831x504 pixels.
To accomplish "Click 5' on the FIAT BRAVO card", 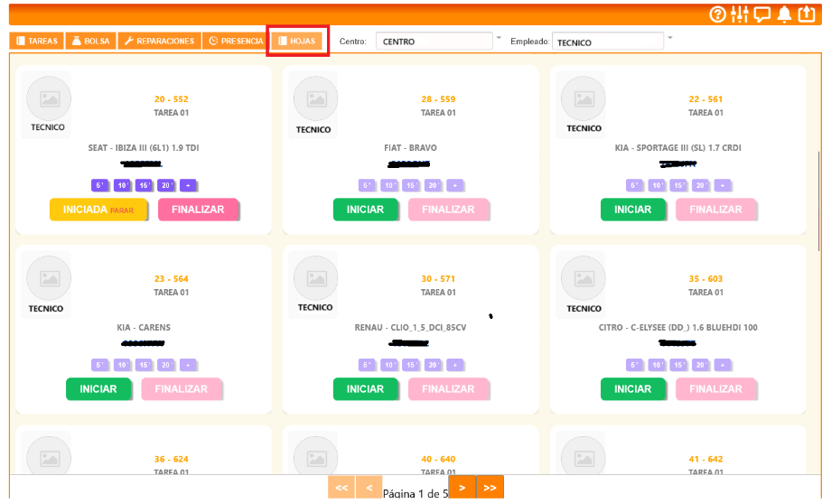I will pyautogui.click(x=367, y=185).
